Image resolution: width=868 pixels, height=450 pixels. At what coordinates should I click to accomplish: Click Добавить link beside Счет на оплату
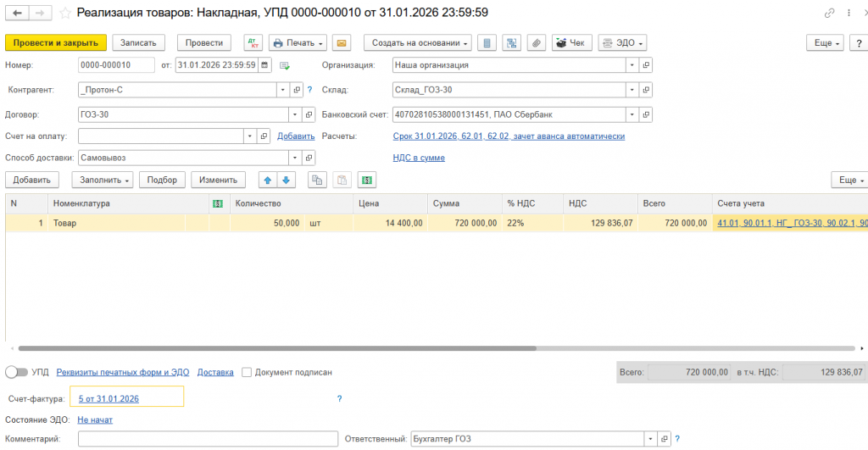pyautogui.click(x=296, y=136)
